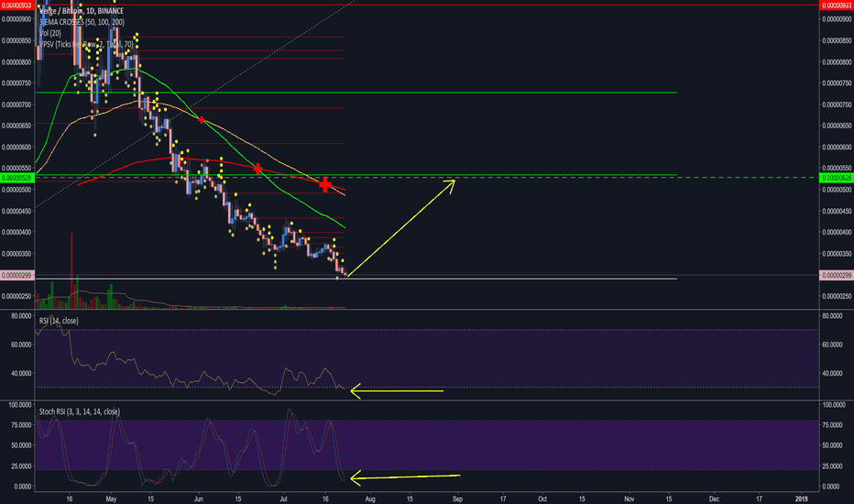Select the small red cross marker near June
The image size is (854, 504).
point(201,120)
